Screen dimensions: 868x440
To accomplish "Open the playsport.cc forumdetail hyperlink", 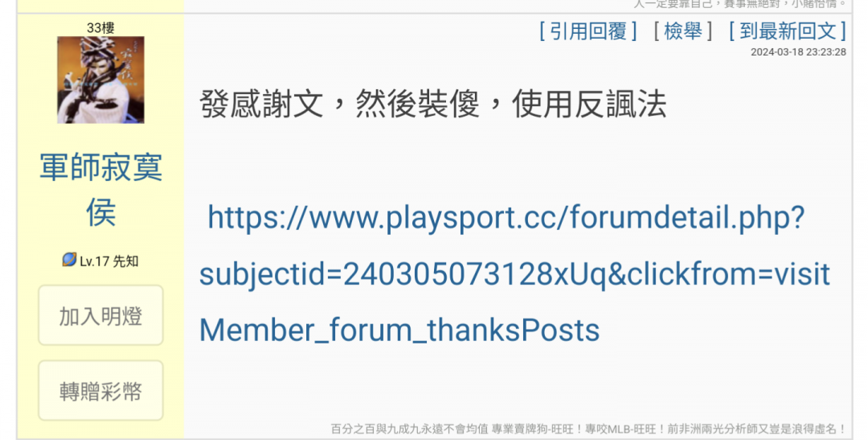I will (x=514, y=273).
